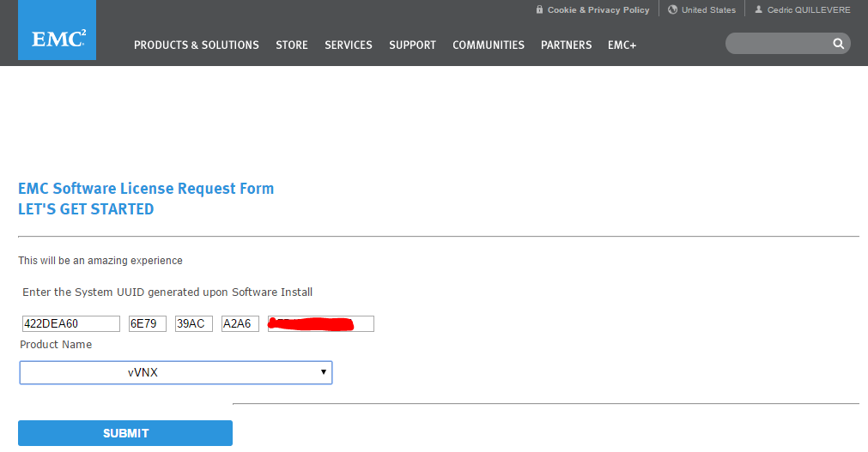Open Cedric QUILLEVERE account link

(x=809, y=10)
